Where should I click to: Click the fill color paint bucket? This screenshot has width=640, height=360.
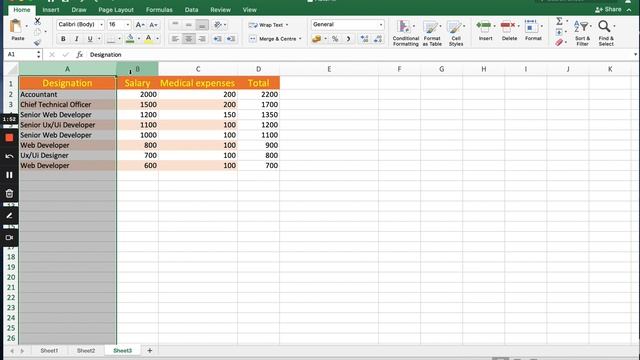[x=130, y=39]
